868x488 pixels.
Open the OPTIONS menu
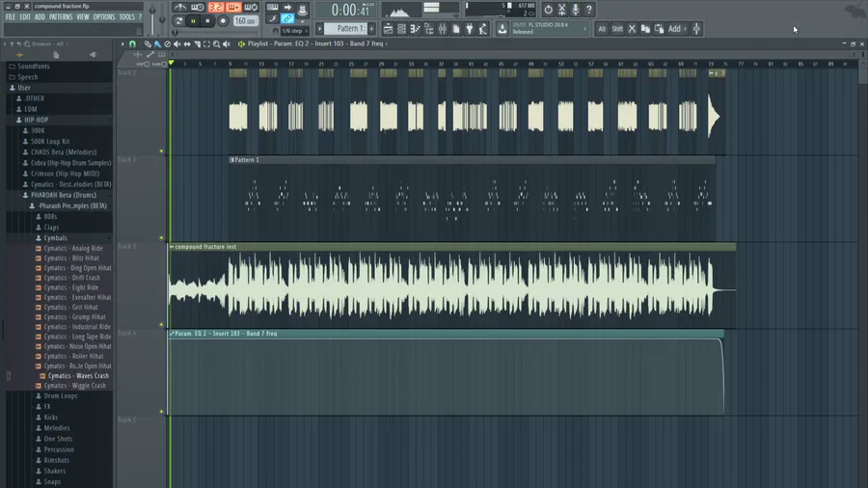103,17
